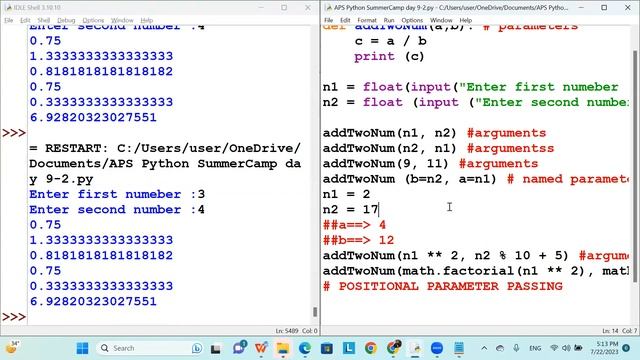Open File menu in the editor window
Screen dimensions: 640x360
329,20
